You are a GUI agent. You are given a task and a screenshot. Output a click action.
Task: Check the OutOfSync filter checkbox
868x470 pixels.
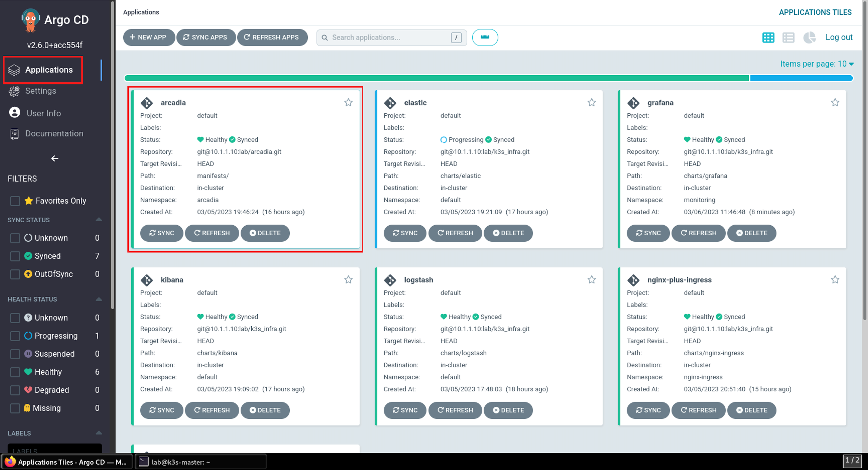[15, 274]
